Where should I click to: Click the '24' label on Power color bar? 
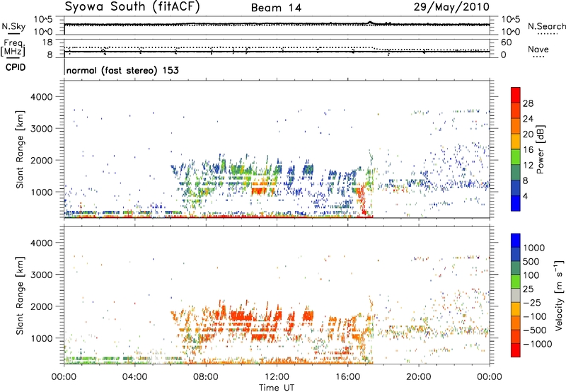[x=528, y=119]
